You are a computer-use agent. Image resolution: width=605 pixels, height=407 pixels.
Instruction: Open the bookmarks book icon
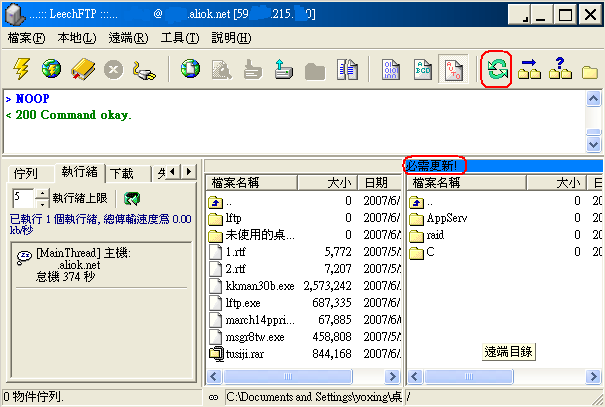click(x=81, y=69)
